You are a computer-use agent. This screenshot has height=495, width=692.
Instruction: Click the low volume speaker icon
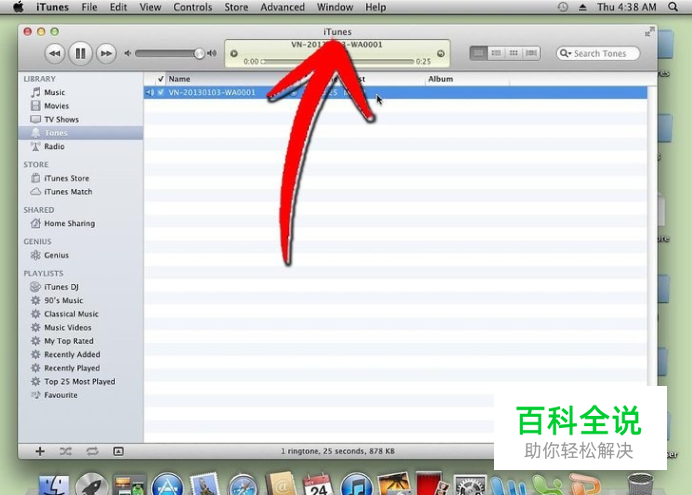[x=128, y=53]
